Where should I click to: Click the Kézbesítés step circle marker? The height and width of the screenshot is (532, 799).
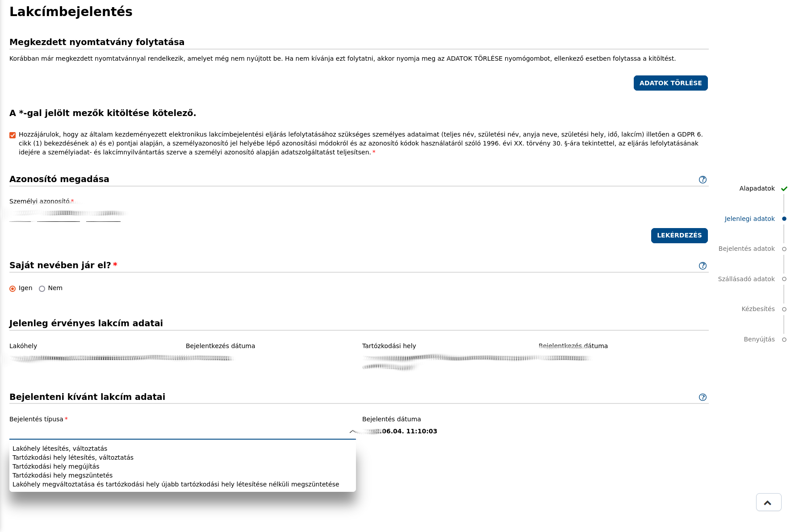point(784,309)
